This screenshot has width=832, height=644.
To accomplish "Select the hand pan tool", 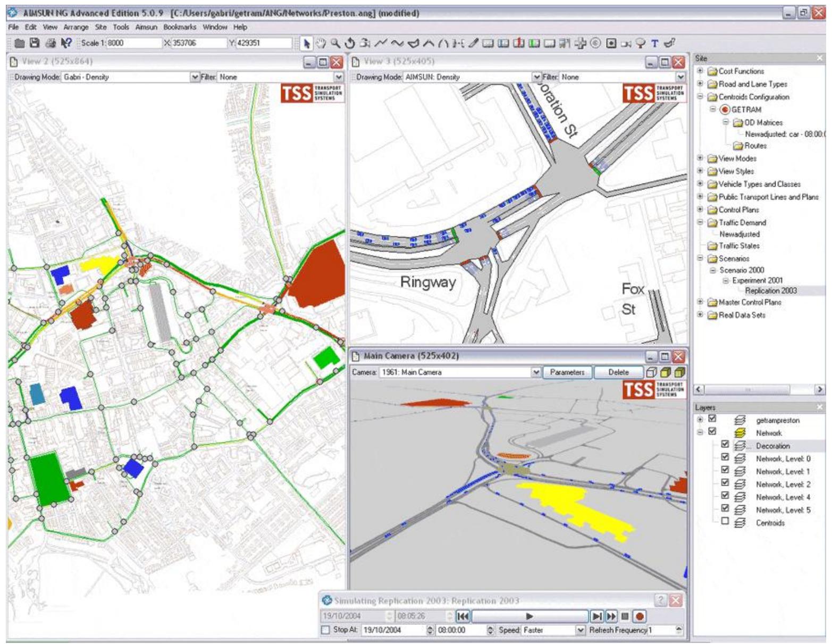I will point(321,44).
